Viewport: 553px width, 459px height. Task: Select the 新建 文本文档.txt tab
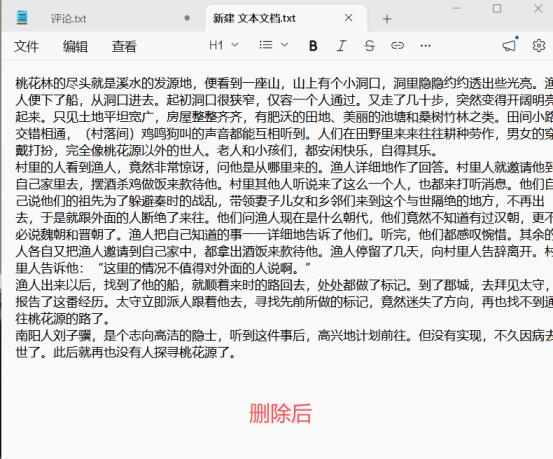tap(254, 18)
